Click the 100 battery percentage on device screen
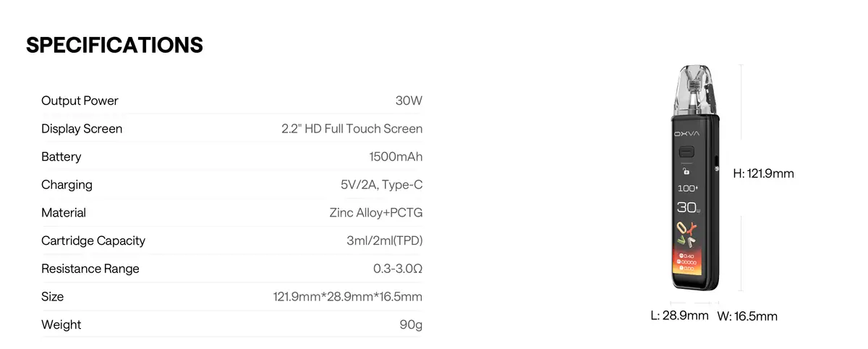Screen dimensions: 868x349 [686, 188]
